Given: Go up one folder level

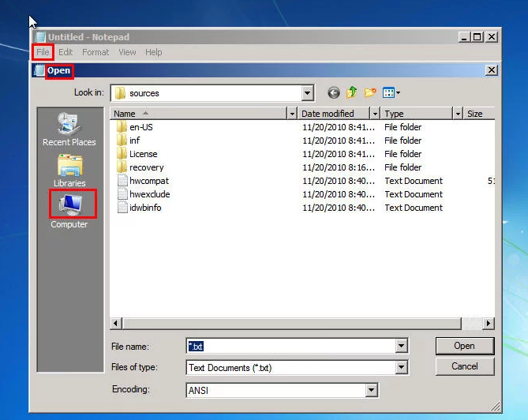Looking at the screenshot, I should coord(352,92).
